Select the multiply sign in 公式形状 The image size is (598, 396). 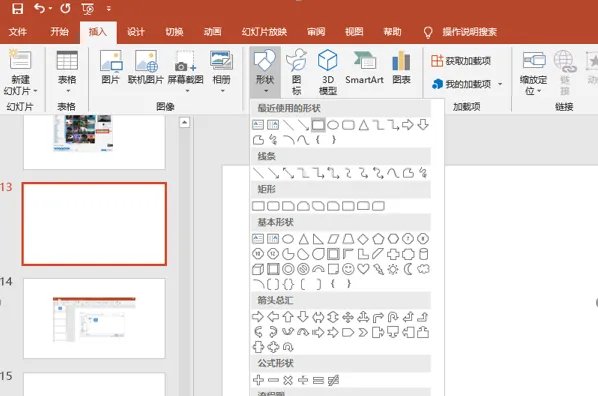click(288, 380)
